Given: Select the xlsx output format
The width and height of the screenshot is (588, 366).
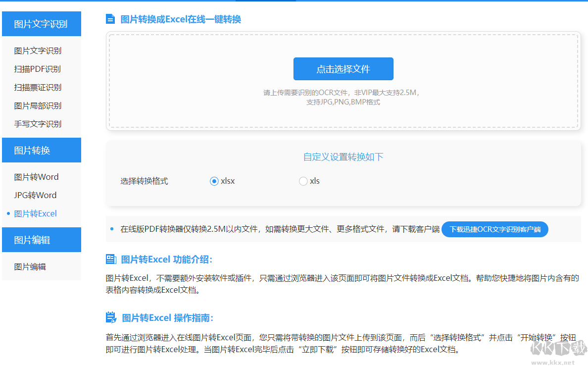Looking at the screenshot, I should click(x=214, y=181).
